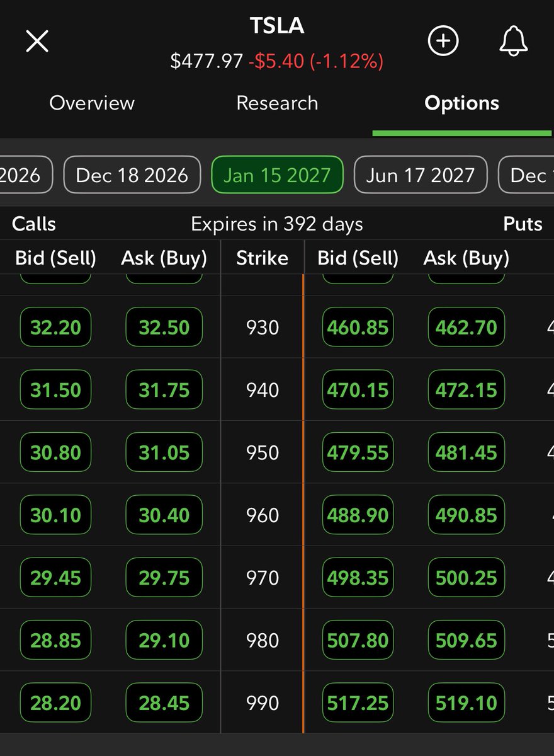Select the Jan 15 2027 expiration chip
This screenshot has height=756, width=554.
[277, 175]
